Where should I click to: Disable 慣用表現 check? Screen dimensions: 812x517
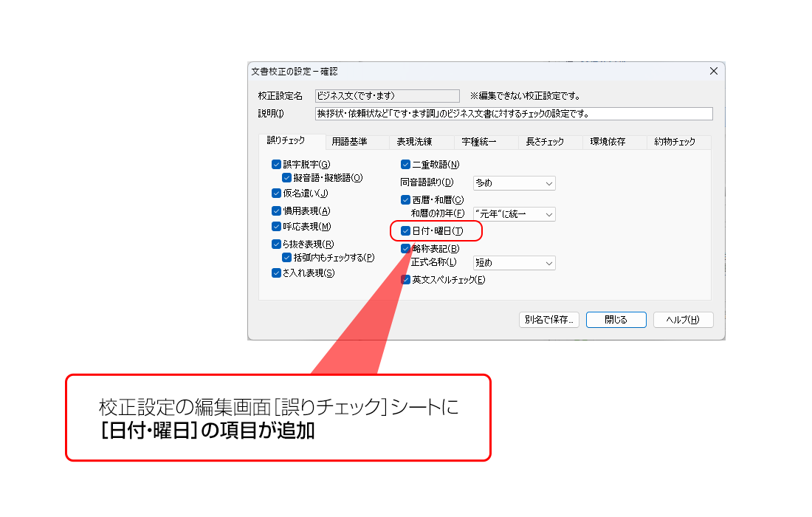277,210
